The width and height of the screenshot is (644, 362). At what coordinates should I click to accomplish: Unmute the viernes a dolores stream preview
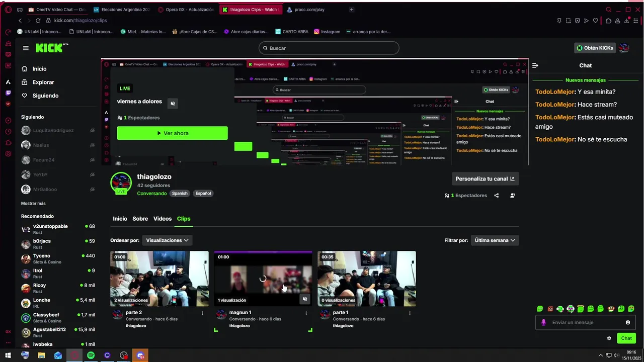[173, 104]
